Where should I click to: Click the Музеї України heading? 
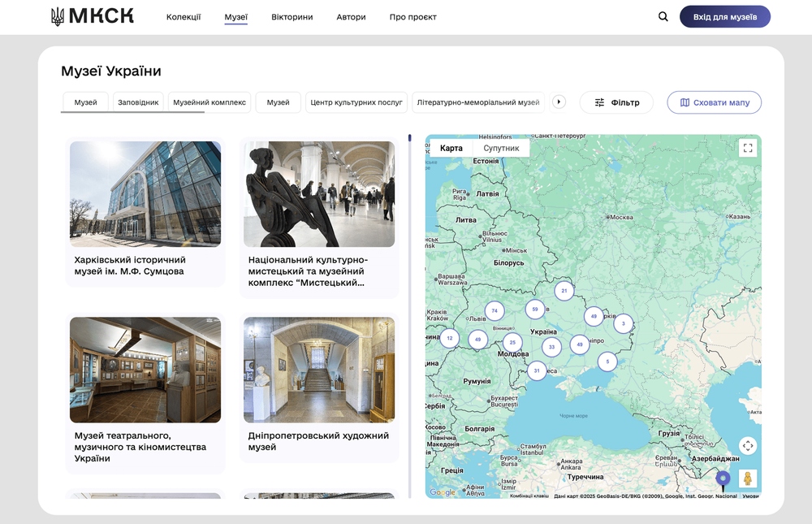tap(111, 71)
